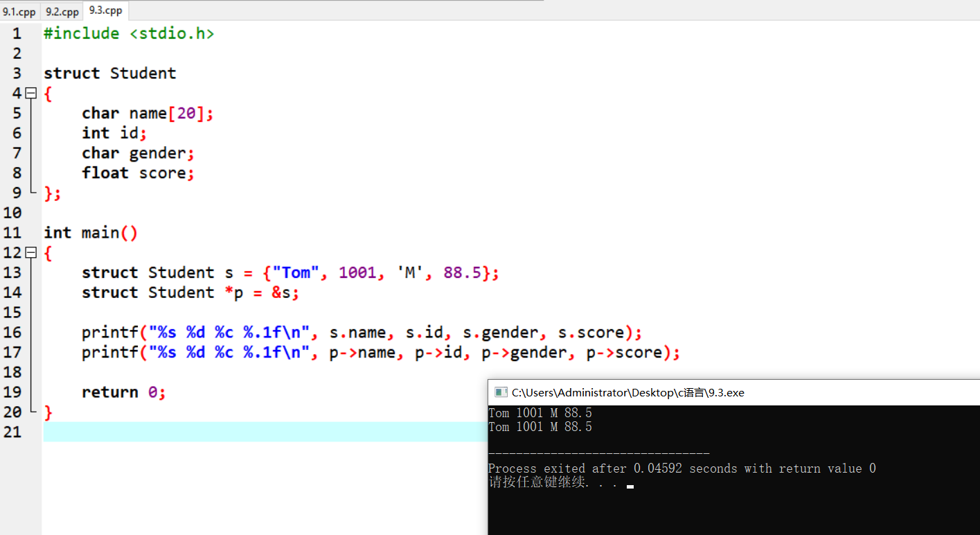The height and width of the screenshot is (535, 980).
Task: Click the struct Student declaration on line 3
Action: point(110,73)
